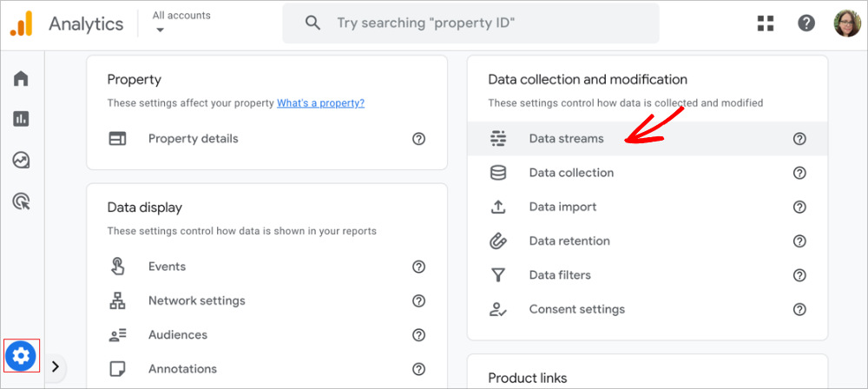The image size is (868, 389).
Task: Open Advertising in left sidebar
Action: tap(21, 201)
